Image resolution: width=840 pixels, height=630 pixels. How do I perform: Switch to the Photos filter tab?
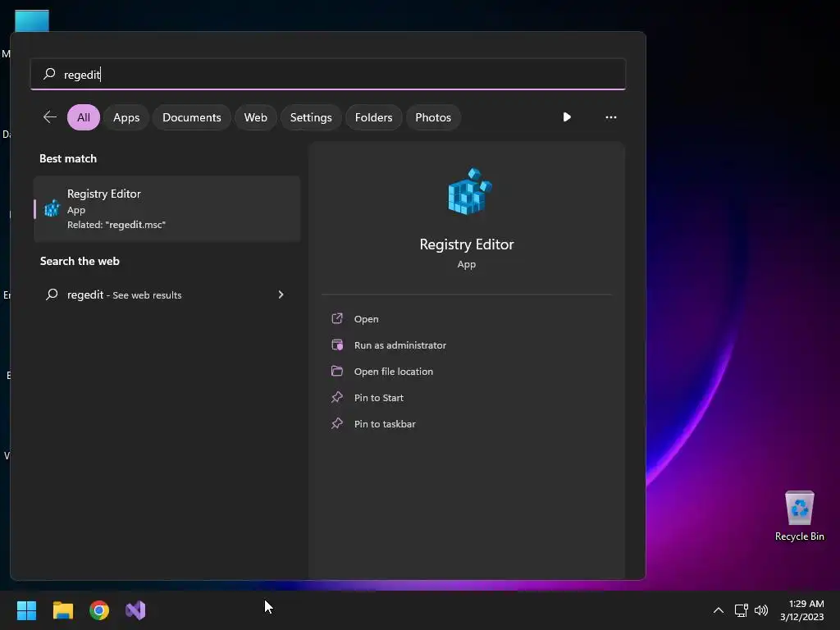coord(433,117)
